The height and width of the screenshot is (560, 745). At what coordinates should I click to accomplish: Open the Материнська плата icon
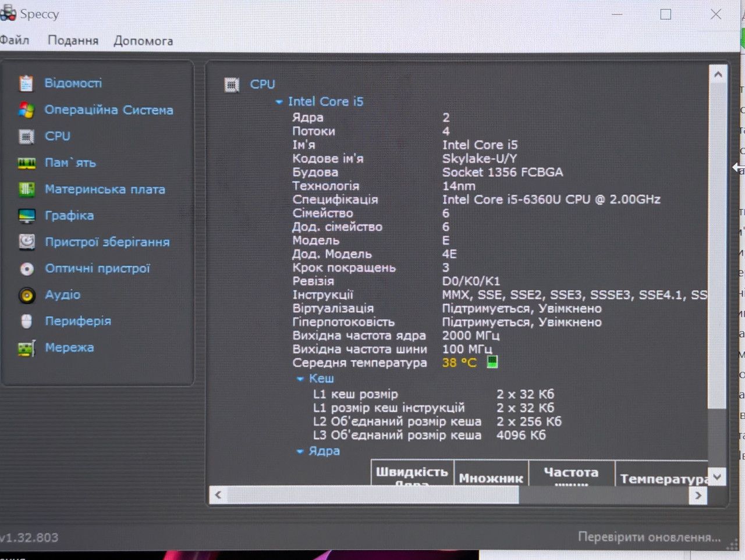tap(26, 190)
